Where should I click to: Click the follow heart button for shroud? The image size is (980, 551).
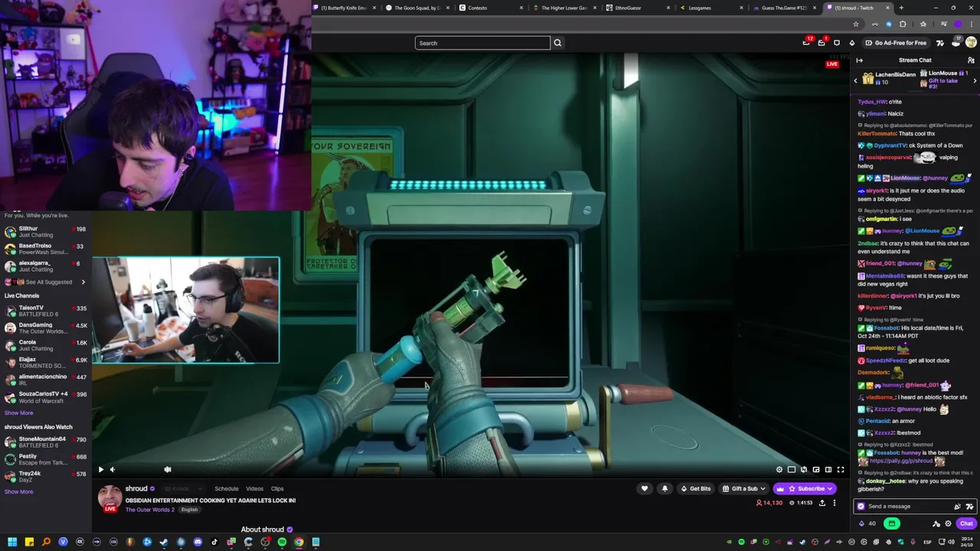(645, 488)
